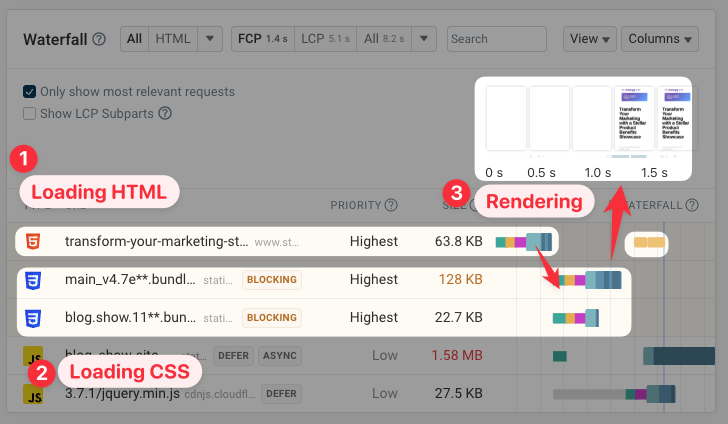
Task: Click the waterfall timing bar for main_v4.7e bundle
Action: (590, 280)
